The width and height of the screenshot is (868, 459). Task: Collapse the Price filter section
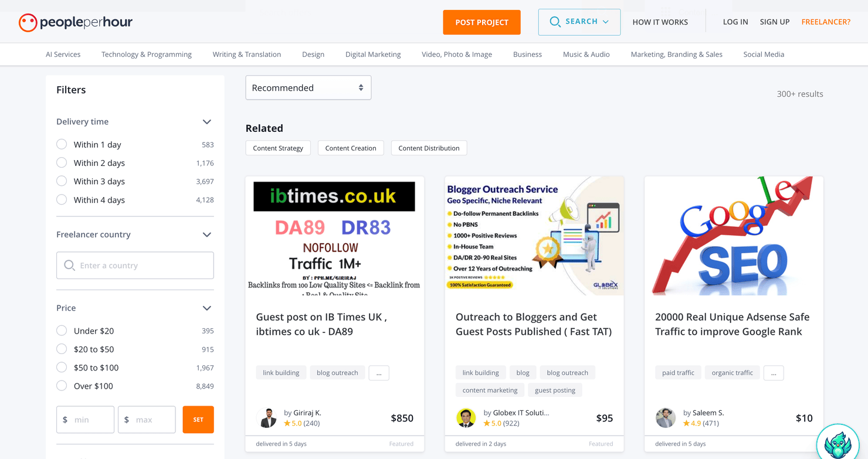[x=206, y=308]
